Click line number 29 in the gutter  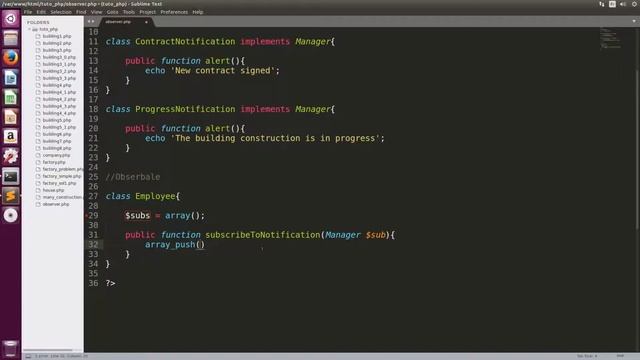93,216
